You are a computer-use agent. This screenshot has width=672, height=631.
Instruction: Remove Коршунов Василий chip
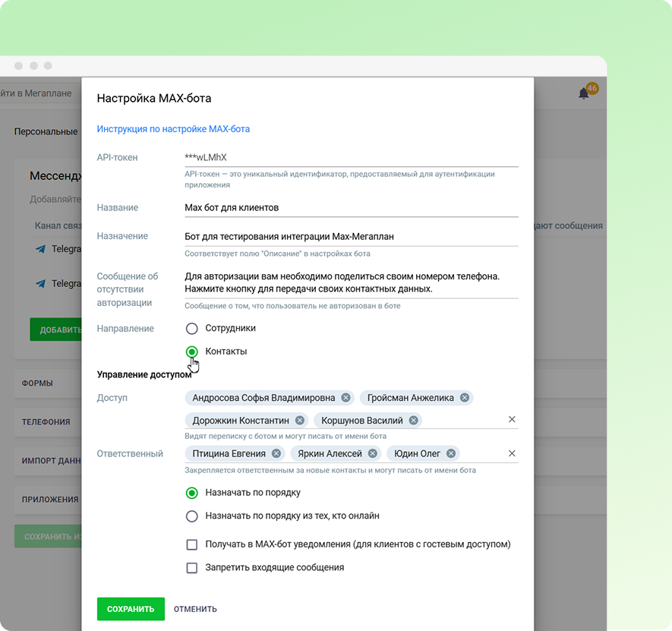pyautogui.click(x=413, y=421)
